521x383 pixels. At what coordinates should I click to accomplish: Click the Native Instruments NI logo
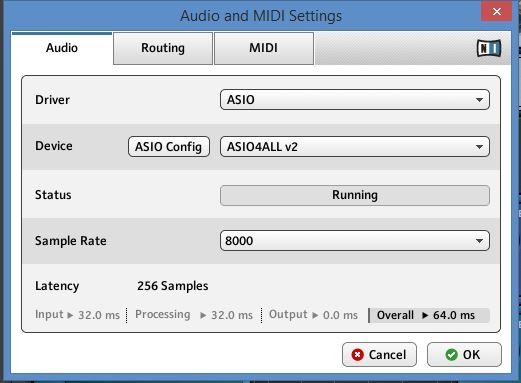tap(489, 48)
